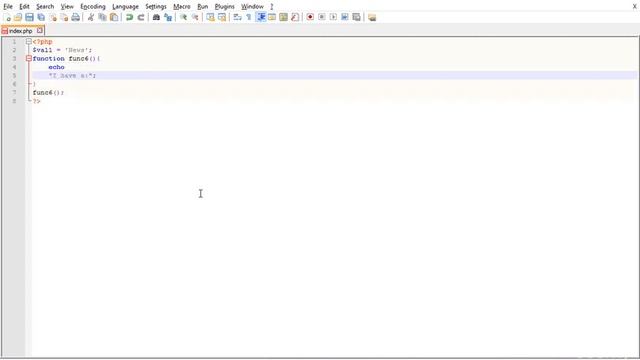Open the Window menu

click(x=252, y=7)
